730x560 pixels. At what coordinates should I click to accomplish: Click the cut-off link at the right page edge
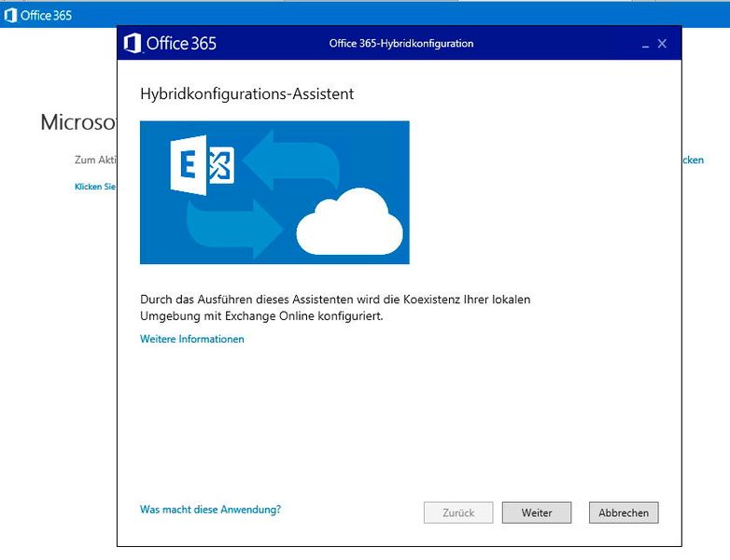point(693,161)
